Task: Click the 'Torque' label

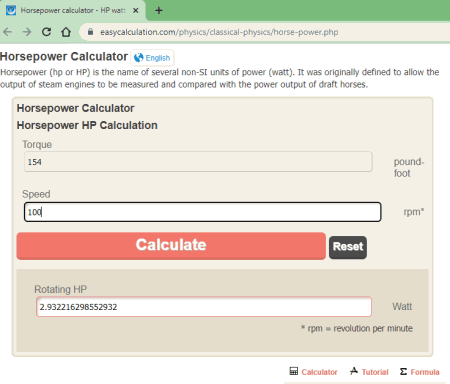Action: coord(37,145)
